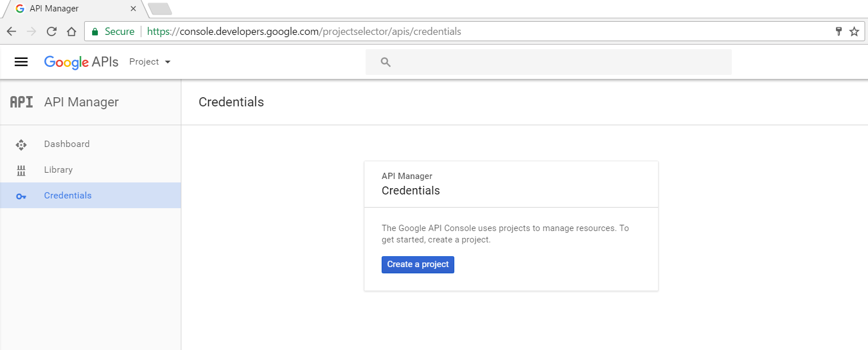The width and height of the screenshot is (868, 350).
Task: Click the Credentials key icon
Action: coord(21,196)
